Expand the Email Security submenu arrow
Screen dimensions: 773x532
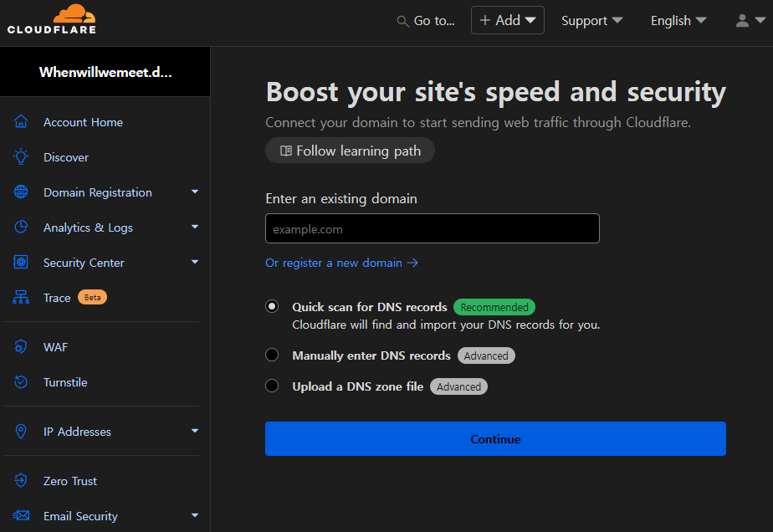point(195,515)
